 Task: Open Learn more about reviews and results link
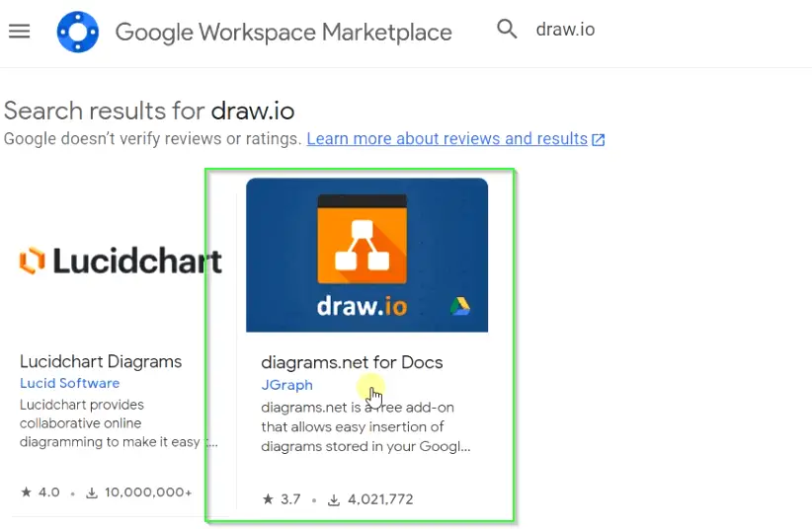(x=447, y=139)
